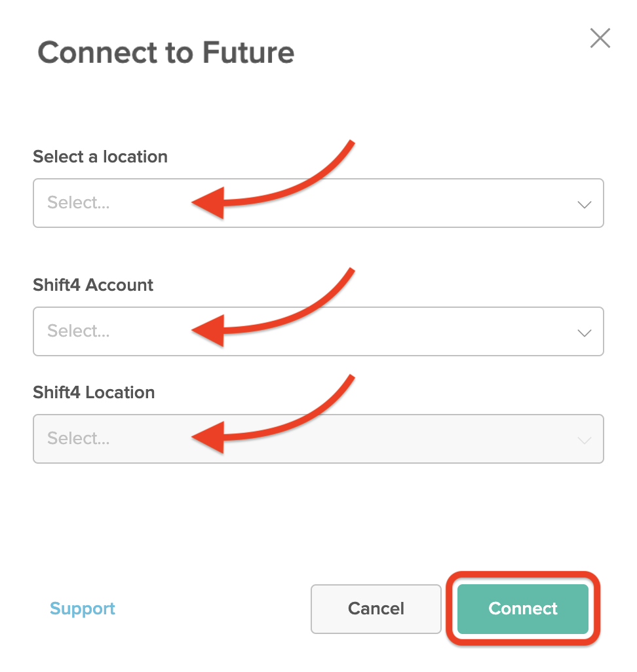Image resolution: width=637 pixels, height=672 pixels.
Task: Click the "Select..." placeholder under Select a location
Action: tap(79, 203)
